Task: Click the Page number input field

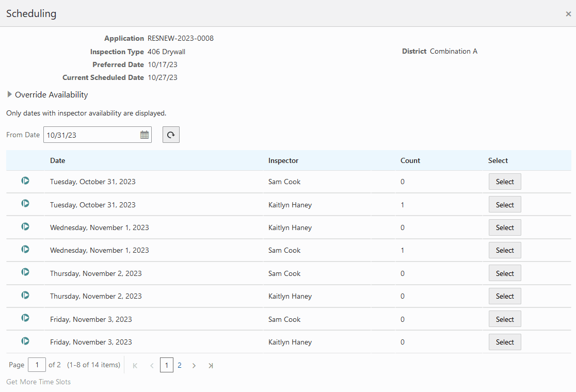Action: click(37, 365)
